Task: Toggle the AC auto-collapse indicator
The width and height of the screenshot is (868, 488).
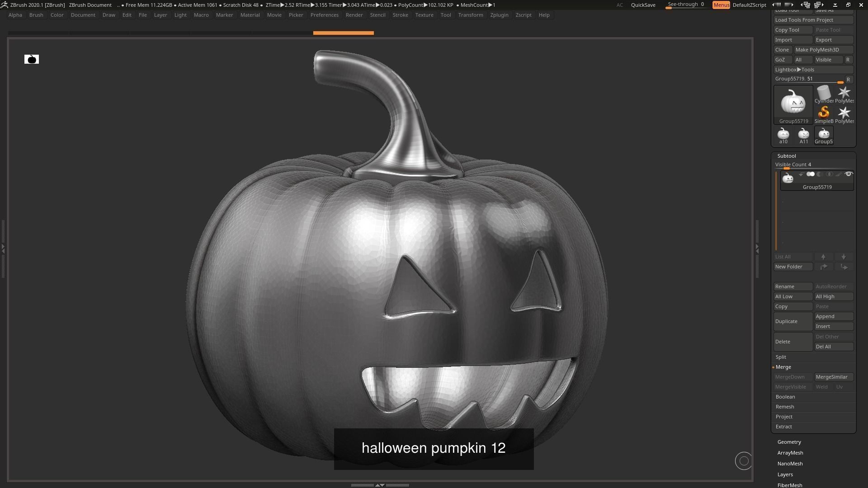Action: [x=619, y=5]
